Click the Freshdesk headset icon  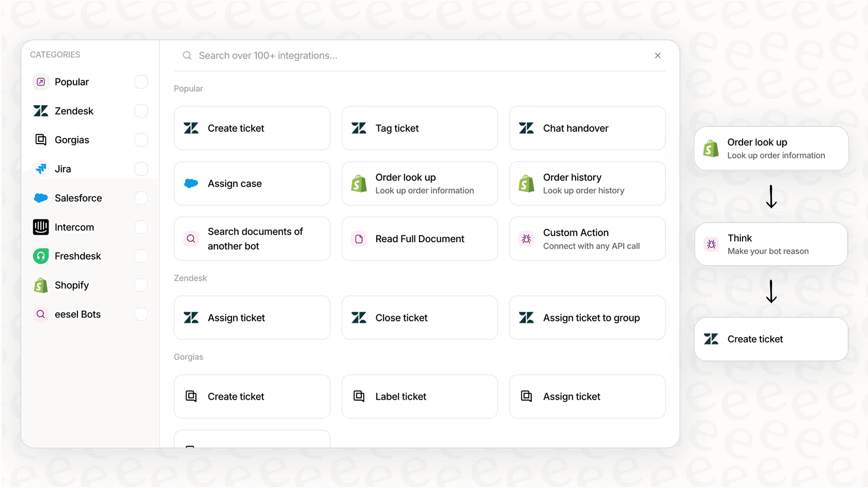(x=41, y=256)
